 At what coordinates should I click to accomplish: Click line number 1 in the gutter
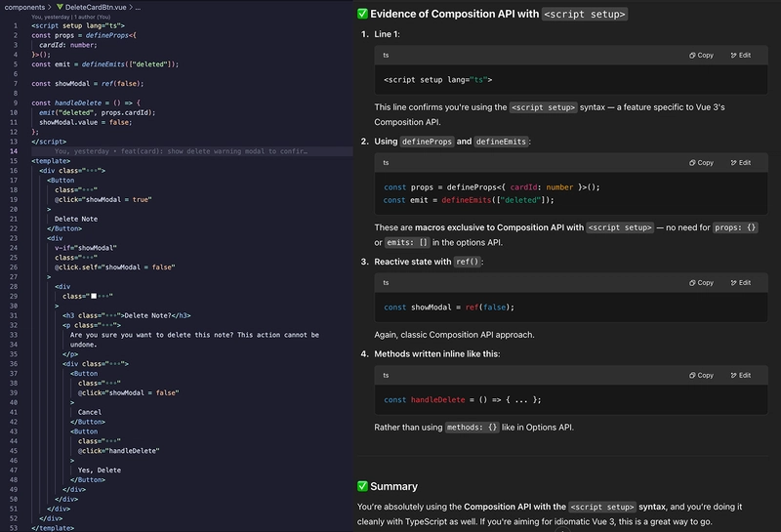pos(16,26)
